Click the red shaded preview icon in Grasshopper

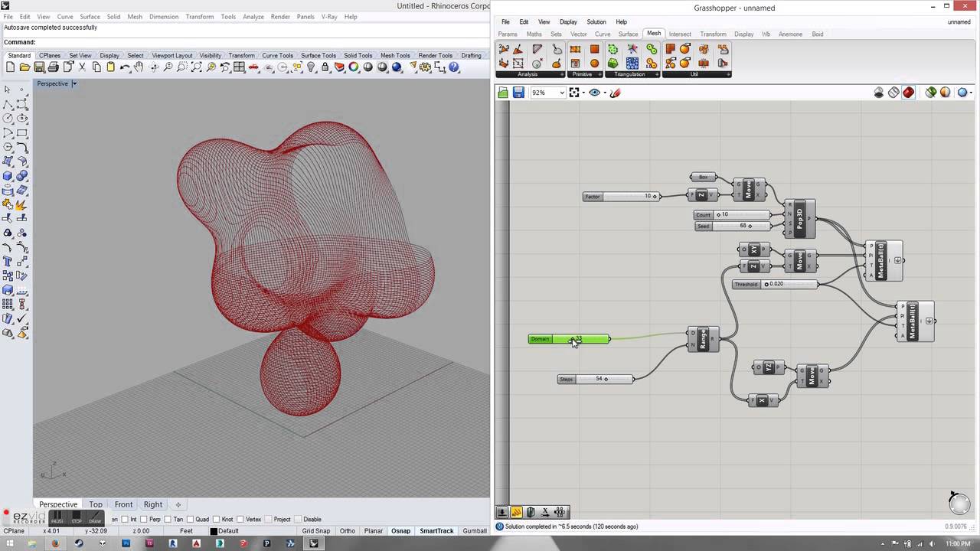pyautogui.click(x=908, y=93)
